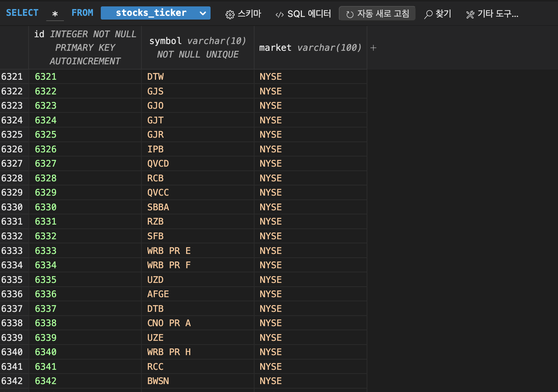Screen dimensions: 558x392
Task: Click the SFB symbol cell
Action: coord(198,236)
